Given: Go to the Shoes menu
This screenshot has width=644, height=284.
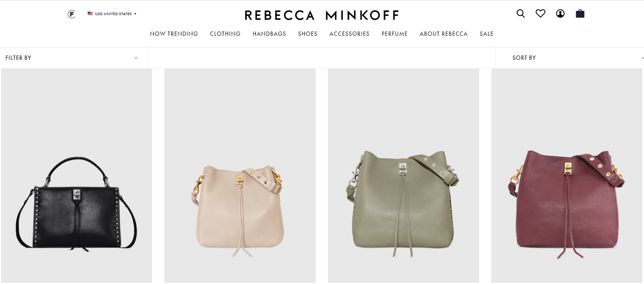Looking at the screenshot, I should (x=308, y=34).
